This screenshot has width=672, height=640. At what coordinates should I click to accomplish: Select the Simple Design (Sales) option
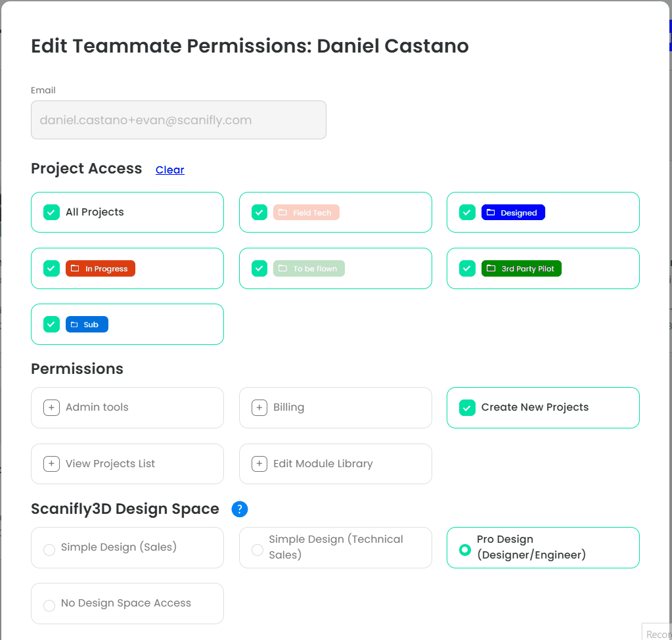[49, 550]
